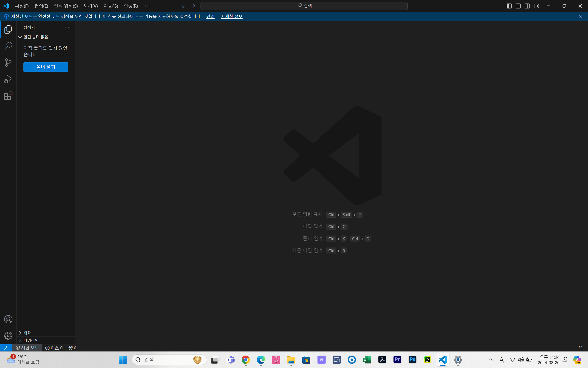This screenshot has width=588, height=368.
Task: Open the Source Control view
Action: pyautogui.click(x=8, y=63)
